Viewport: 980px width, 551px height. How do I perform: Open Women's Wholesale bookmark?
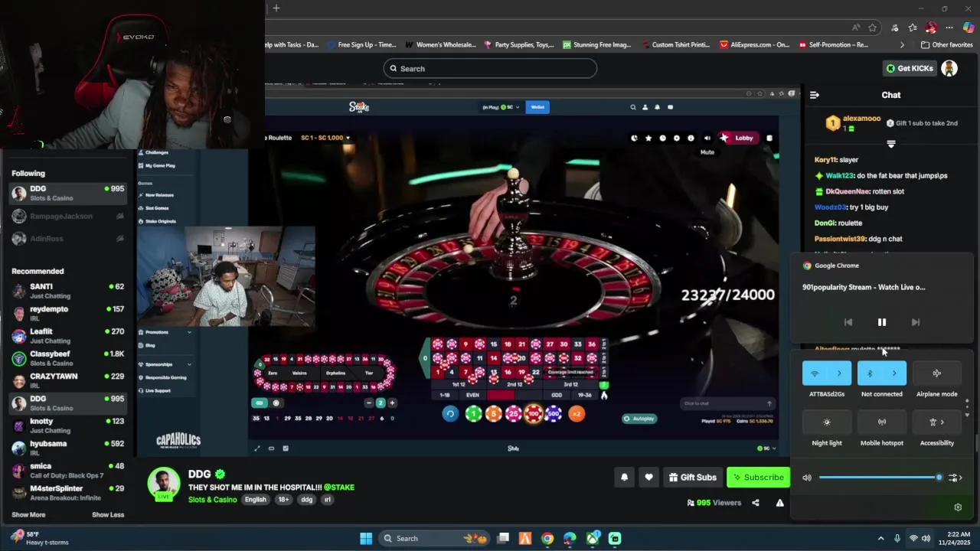pyautogui.click(x=440, y=45)
